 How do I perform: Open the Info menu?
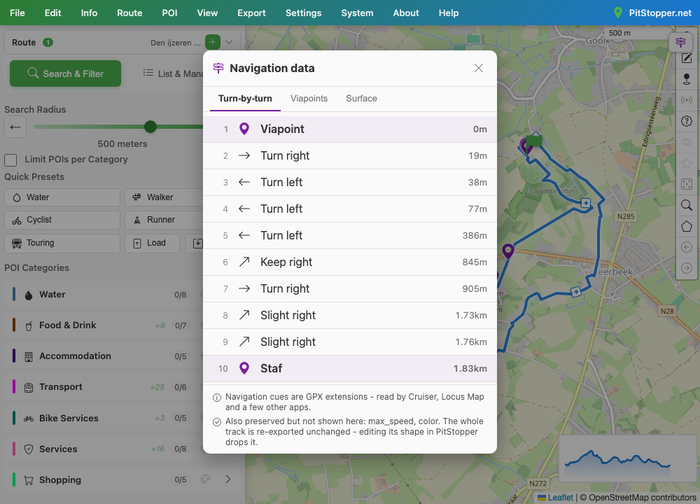pos(89,13)
